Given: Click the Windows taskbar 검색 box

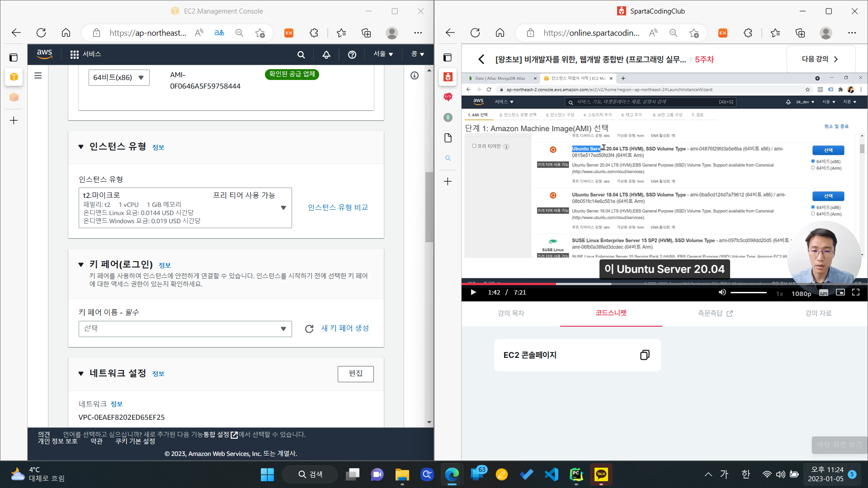Looking at the screenshot, I should (x=311, y=474).
